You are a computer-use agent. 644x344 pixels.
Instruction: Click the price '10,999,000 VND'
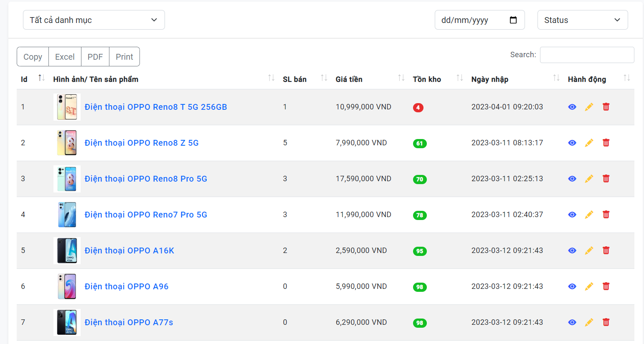click(363, 107)
